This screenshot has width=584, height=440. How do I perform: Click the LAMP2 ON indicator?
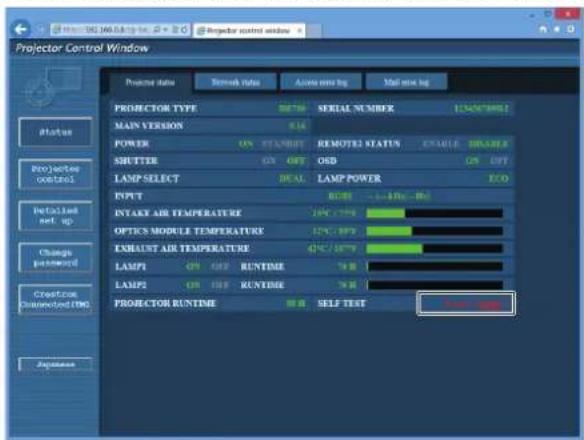coord(193,285)
